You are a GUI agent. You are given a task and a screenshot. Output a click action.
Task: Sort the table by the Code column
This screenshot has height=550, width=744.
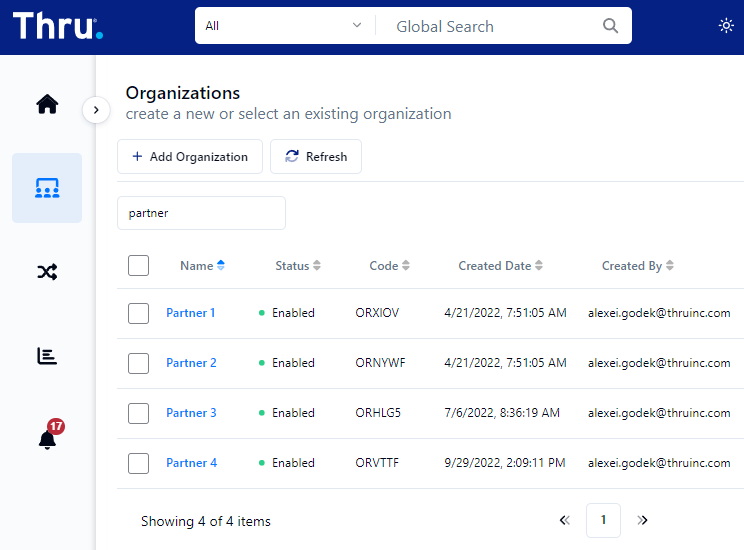tap(389, 266)
